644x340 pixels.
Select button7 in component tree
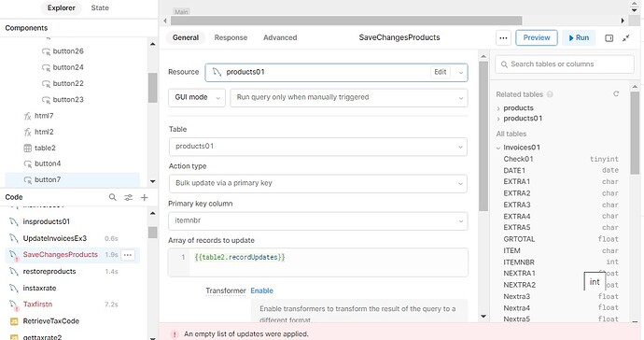click(72, 179)
